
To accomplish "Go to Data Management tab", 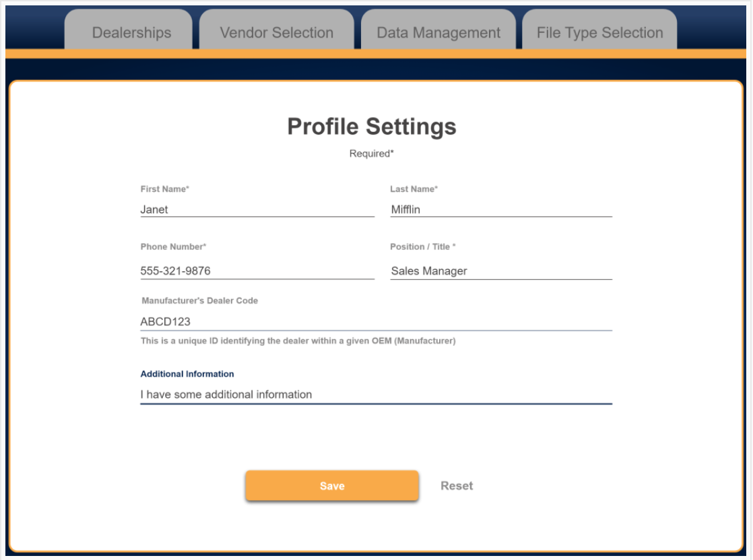I will (x=438, y=30).
